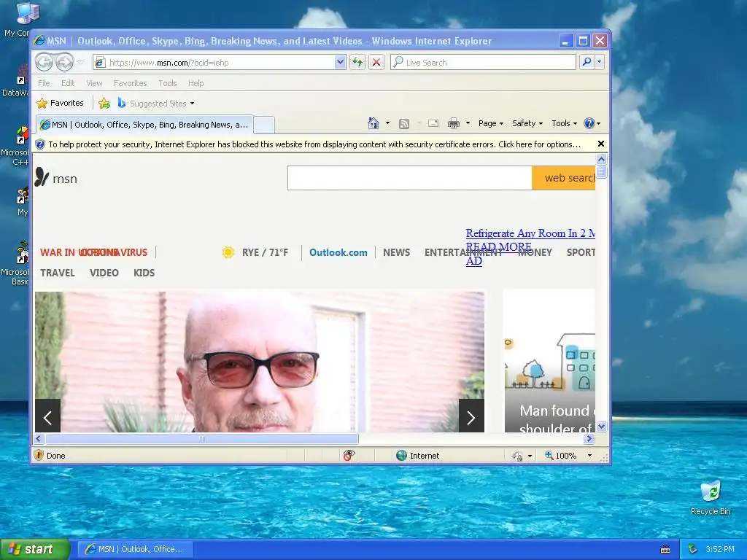Open a new blank tab
The image size is (747, 560).
point(264,125)
